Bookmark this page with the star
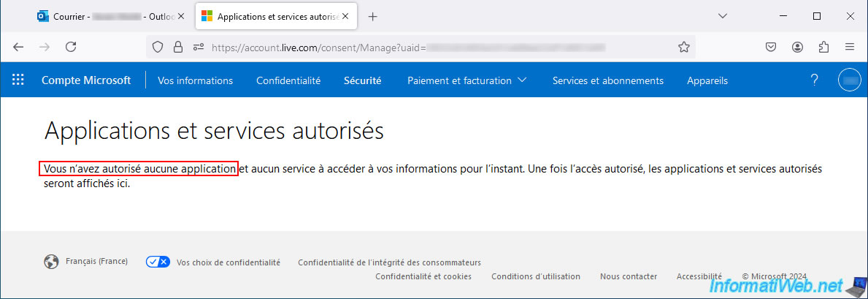The height and width of the screenshot is (299, 868). (x=684, y=47)
